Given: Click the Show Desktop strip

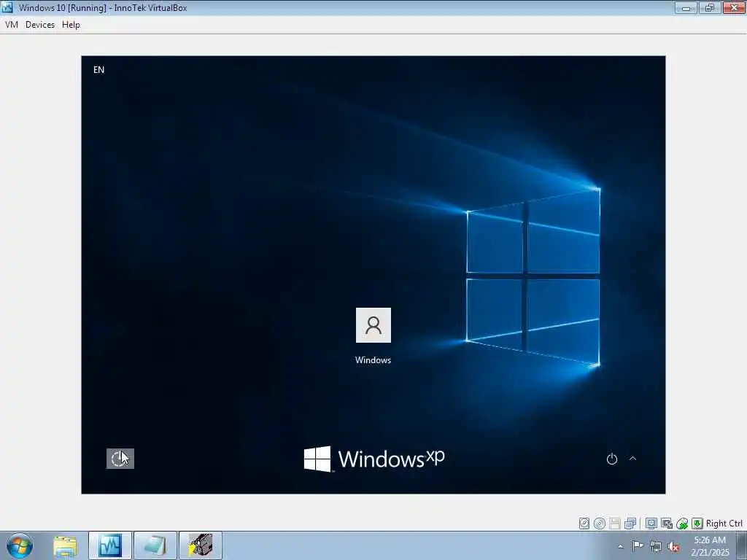Looking at the screenshot, I should tap(741, 545).
